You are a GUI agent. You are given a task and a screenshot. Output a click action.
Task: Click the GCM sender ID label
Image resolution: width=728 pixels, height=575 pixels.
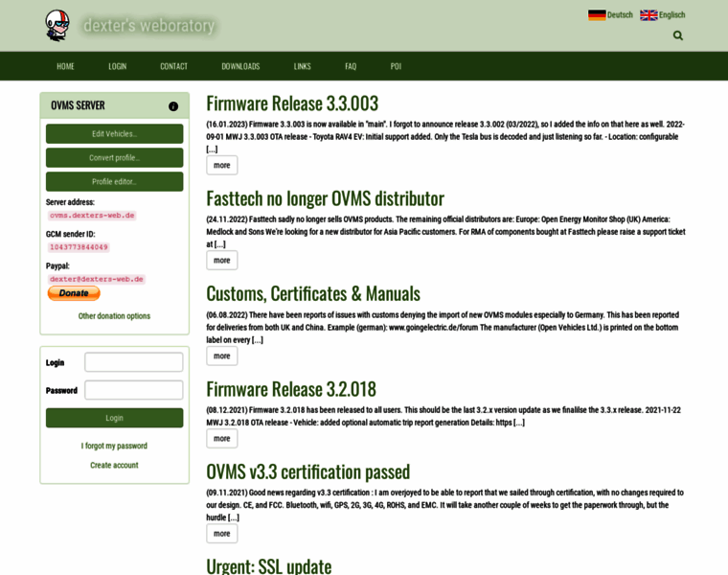pos(71,234)
